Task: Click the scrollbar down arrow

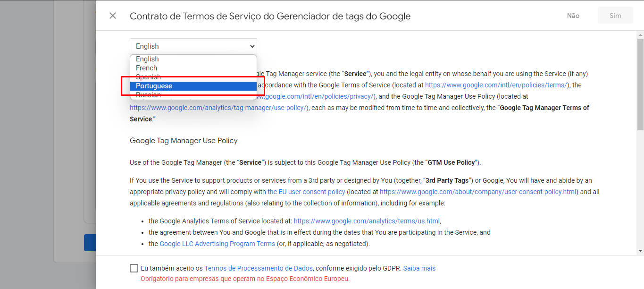Action: click(x=640, y=250)
